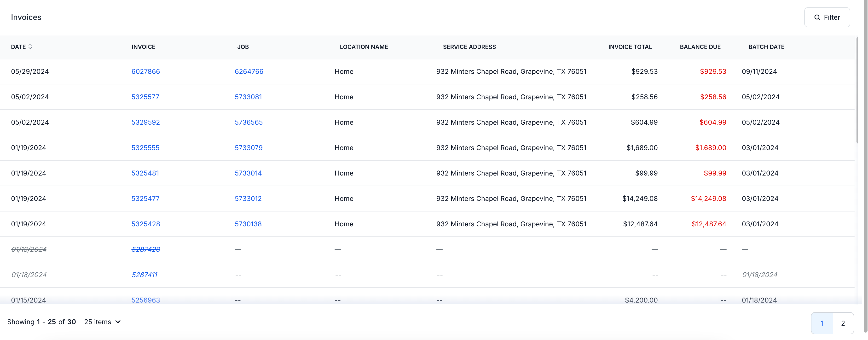Open job 5733079
This screenshot has width=868, height=340.
point(249,148)
